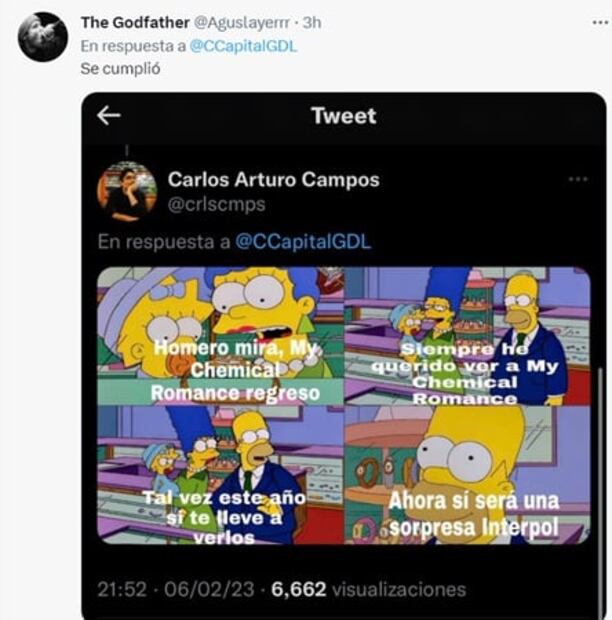Open the 'Homero mira' meme panel

coord(219,335)
